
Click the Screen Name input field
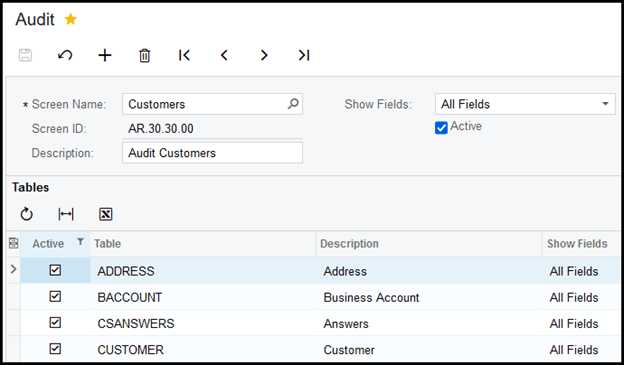click(212, 104)
